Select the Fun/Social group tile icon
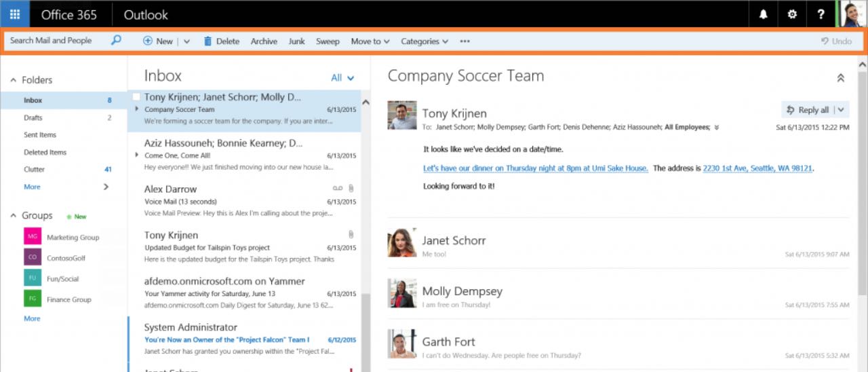This screenshot has width=868, height=372. 33,278
